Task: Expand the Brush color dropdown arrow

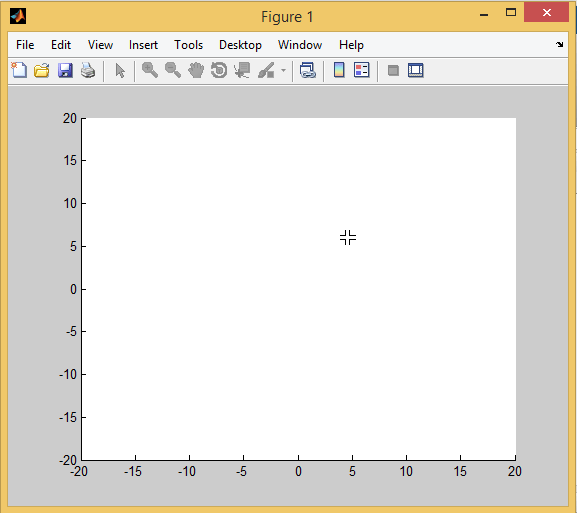Action: [x=283, y=70]
